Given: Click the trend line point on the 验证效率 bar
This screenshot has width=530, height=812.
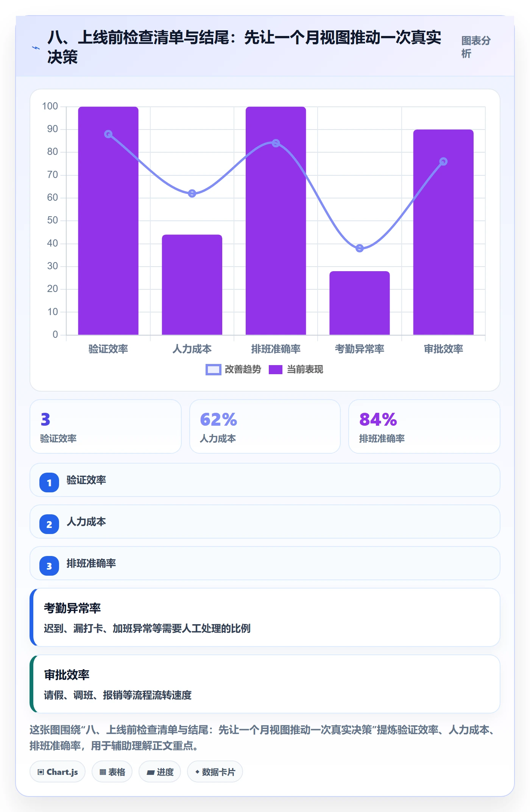Looking at the screenshot, I should (x=108, y=134).
